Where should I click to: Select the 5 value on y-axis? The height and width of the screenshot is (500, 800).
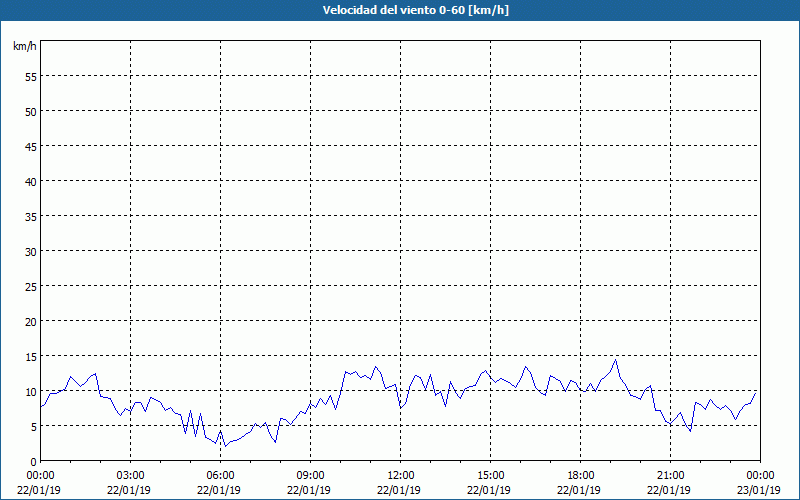coord(34,427)
